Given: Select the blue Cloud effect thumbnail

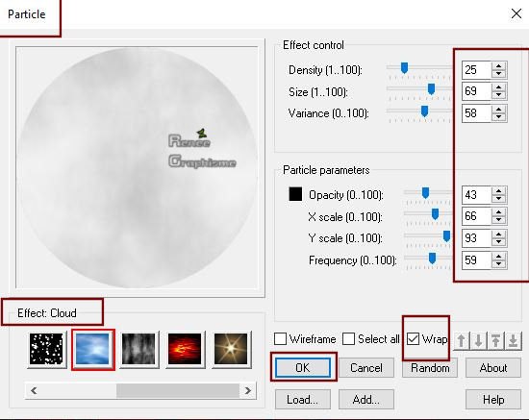Looking at the screenshot, I should tap(92, 349).
